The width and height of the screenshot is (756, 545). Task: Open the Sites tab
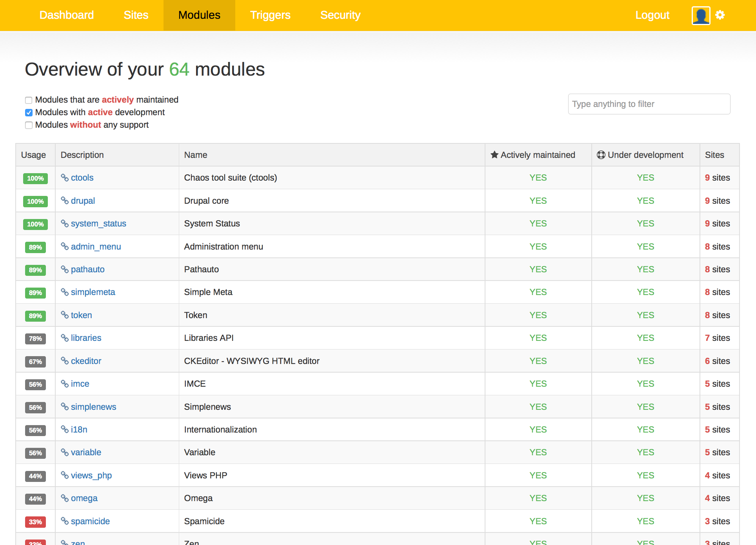[x=136, y=15]
